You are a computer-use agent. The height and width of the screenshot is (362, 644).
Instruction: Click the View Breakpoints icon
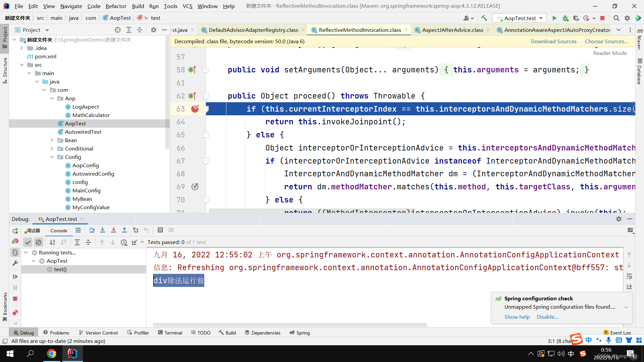(x=15, y=313)
